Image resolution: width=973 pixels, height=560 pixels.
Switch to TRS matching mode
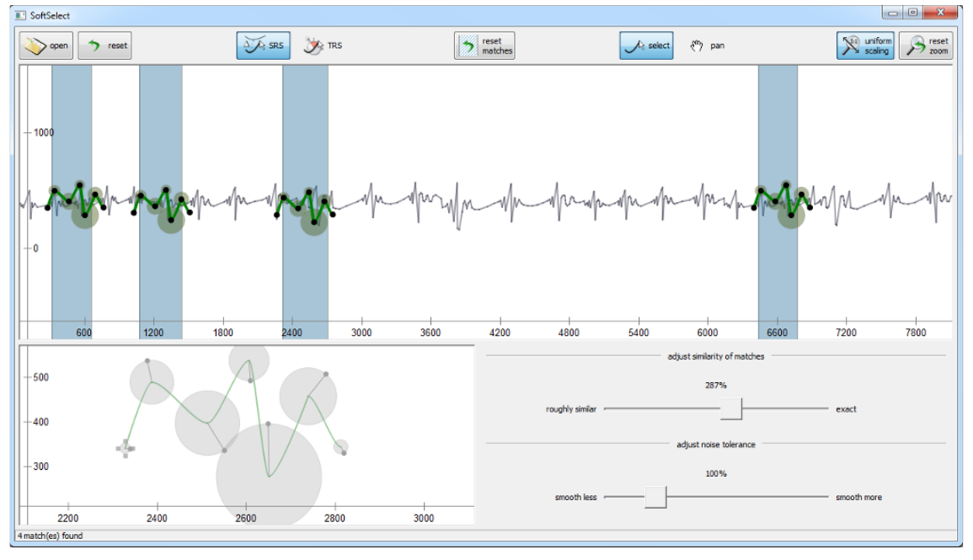tap(323, 45)
